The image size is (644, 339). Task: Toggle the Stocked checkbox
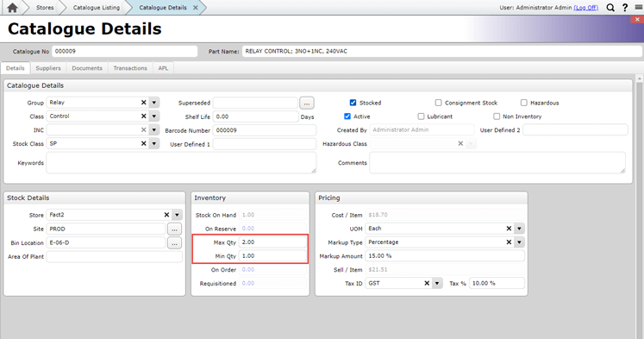pyautogui.click(x=353, y=103)
